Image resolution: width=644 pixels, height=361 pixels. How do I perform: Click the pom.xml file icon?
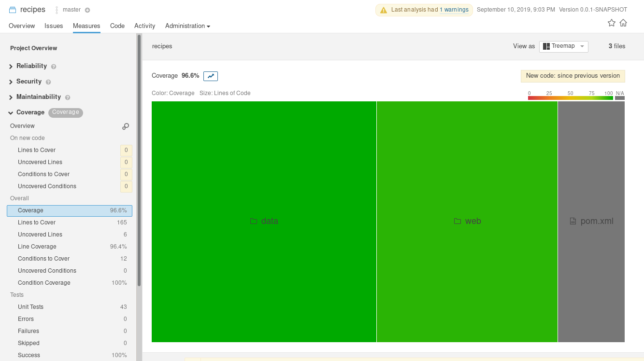click(x=573, y=221)
